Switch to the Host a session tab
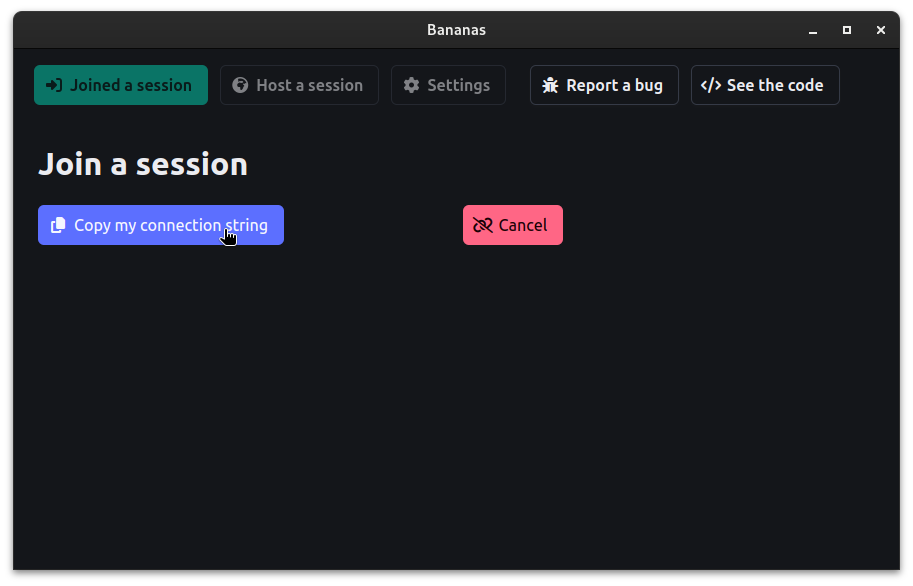 [299, 85]
